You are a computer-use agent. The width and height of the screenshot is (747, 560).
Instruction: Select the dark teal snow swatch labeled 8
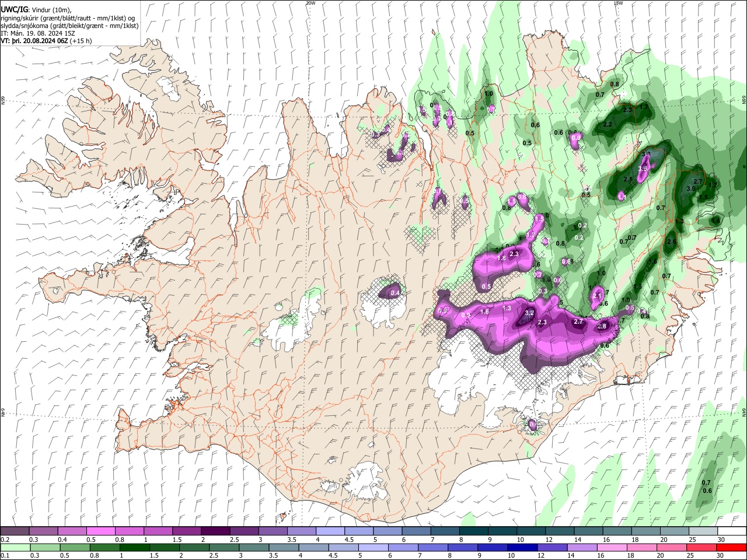click(x=473, y=531)
